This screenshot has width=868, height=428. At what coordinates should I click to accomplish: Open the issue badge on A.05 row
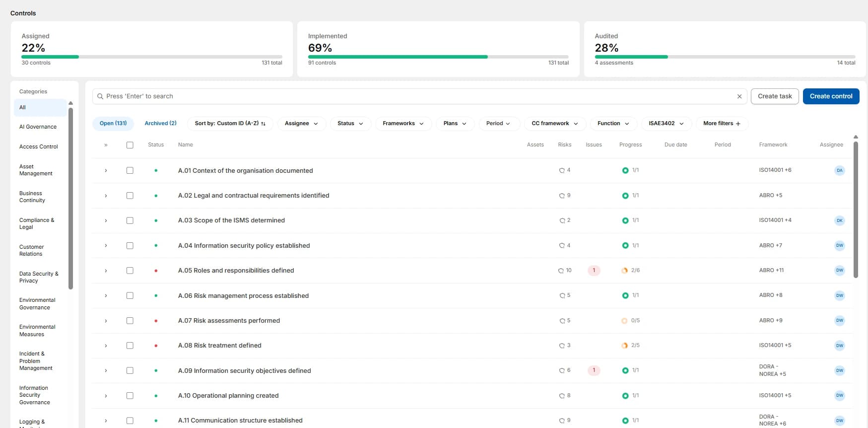pos(594,271)
